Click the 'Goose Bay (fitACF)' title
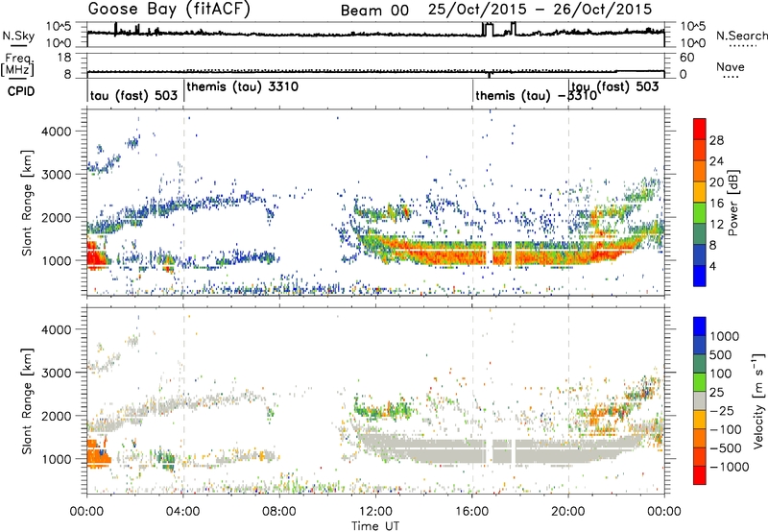Screen dimensions: 768x532 click(169, 10)
